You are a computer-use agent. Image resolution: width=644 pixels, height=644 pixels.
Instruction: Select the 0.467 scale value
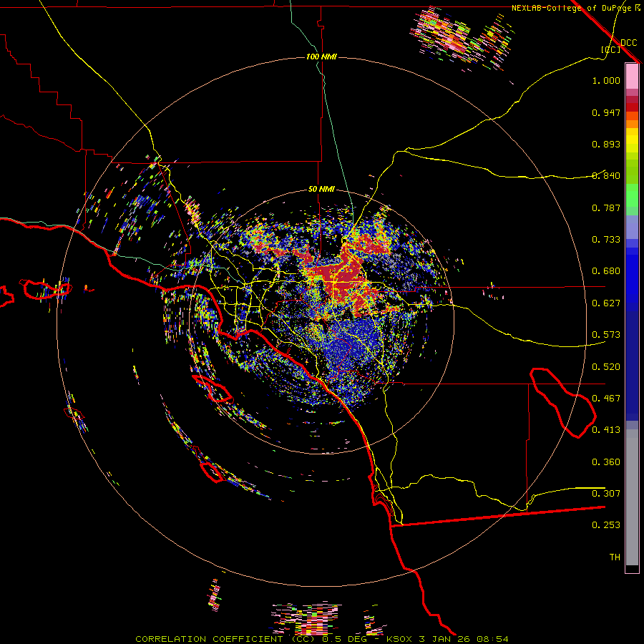click(606, 399)
